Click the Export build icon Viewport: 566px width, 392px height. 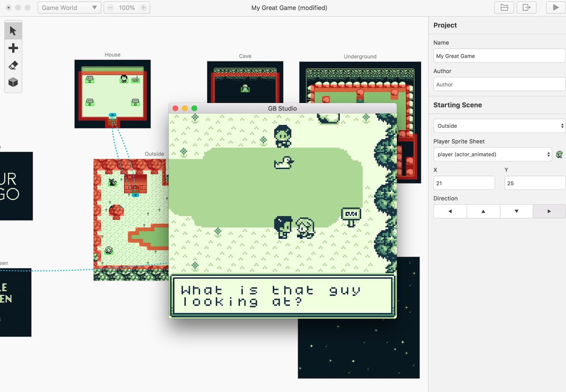[x=526, y=7]
